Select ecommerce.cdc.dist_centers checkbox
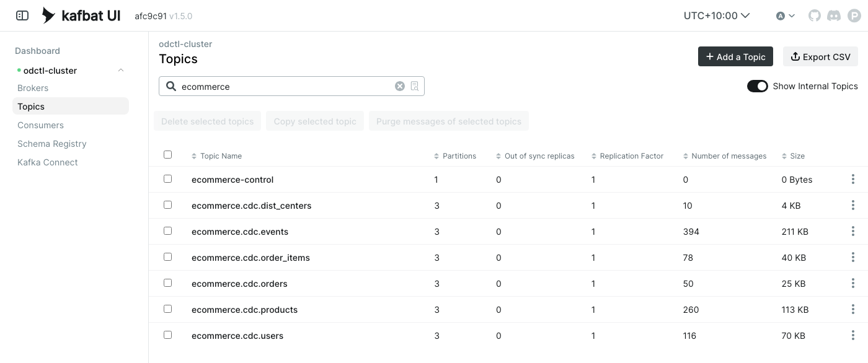This screenshot has height=363, width=868. [x=167, y=204]
